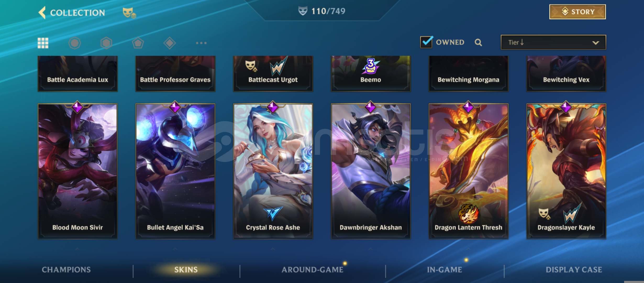
Task: Open the skin masks shop icon
Action: pyautogui.click(x=129, y=13)
